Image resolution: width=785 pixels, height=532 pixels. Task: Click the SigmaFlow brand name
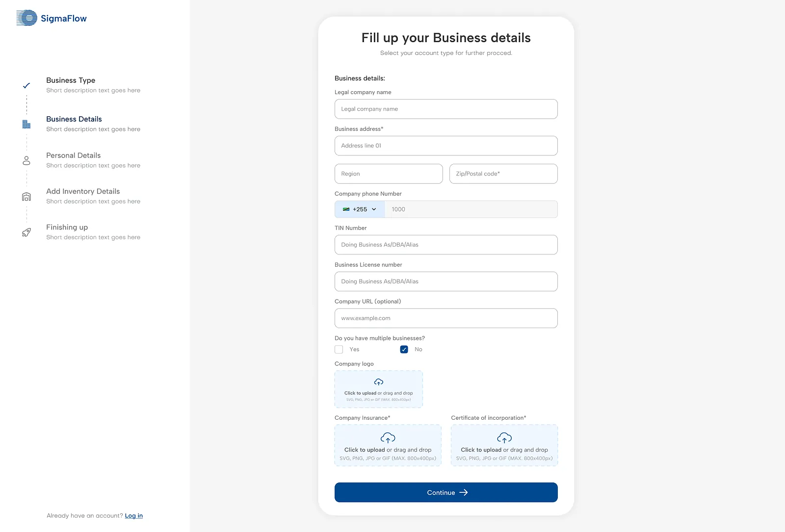click(x=64, y=19)
